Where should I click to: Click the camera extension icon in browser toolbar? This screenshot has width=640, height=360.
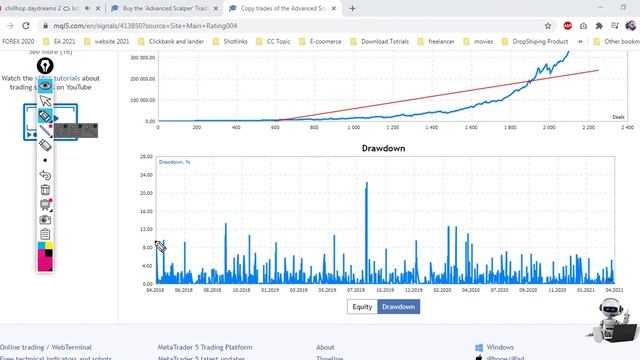(583, 26)
